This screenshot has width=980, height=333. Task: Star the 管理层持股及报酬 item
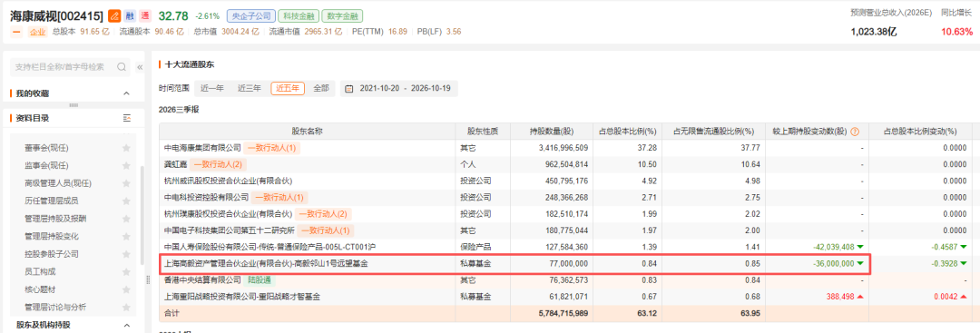pyautogui.click(x=127, y=219)
